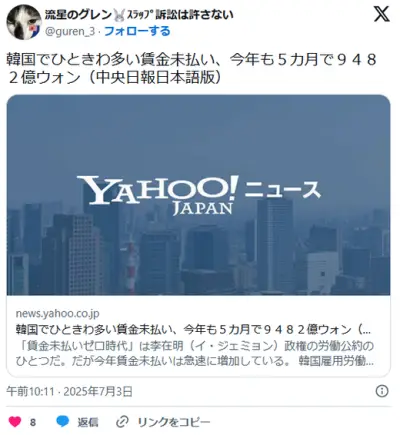Click the tweet body text about 賃金未払い

pyautogui.click(x=192, y=69)
